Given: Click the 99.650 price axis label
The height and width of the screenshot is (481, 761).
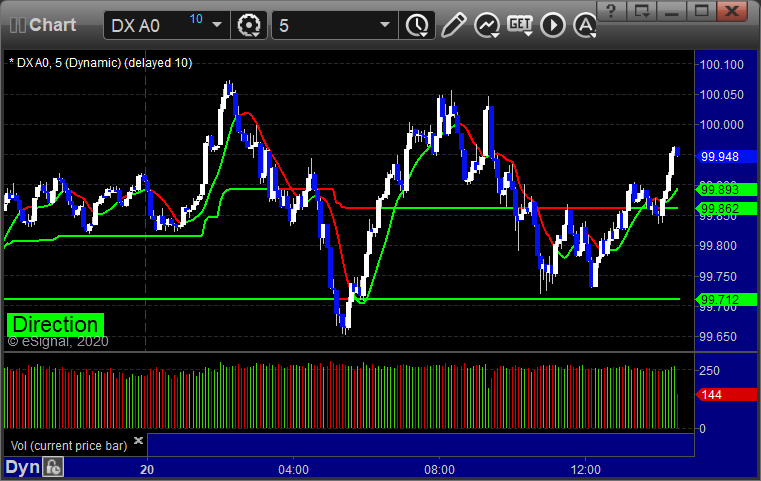Looking at the screenshot, I should 718,336.
